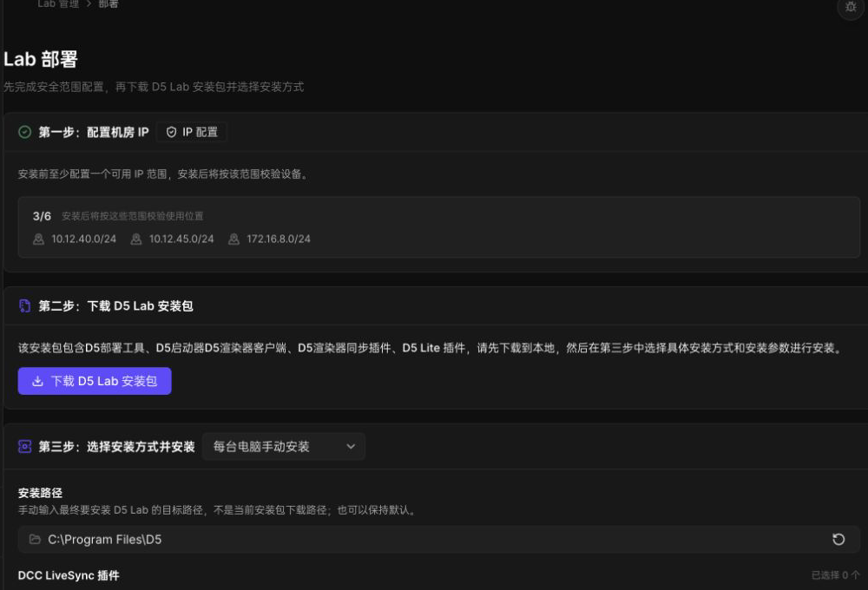Open the IP 配置 button
868x590 pixels.
(x=192, y=132)
